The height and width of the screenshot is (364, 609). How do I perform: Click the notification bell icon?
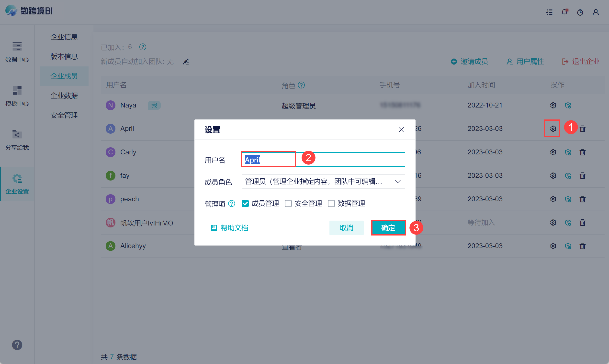click(x=564, y=12)
